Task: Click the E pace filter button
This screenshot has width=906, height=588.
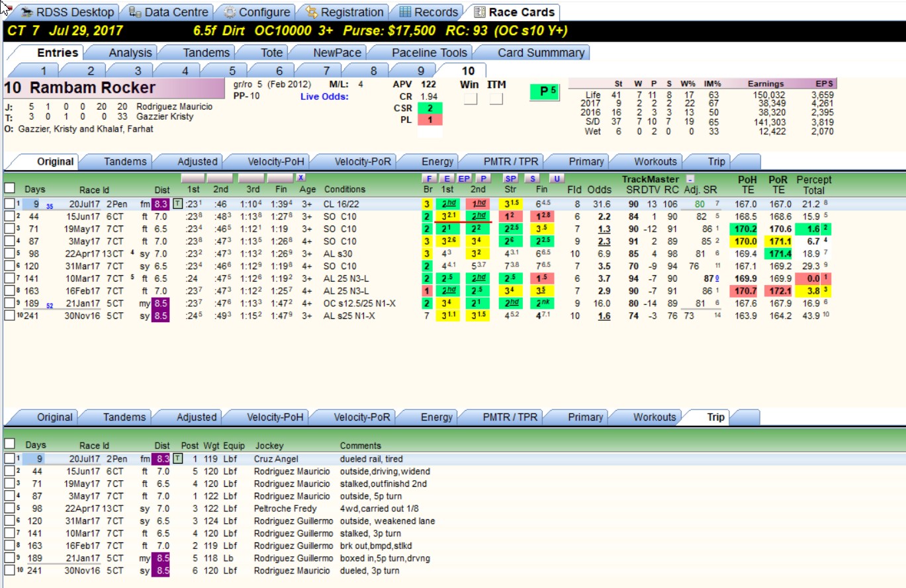Action: (x=446, y=179)
